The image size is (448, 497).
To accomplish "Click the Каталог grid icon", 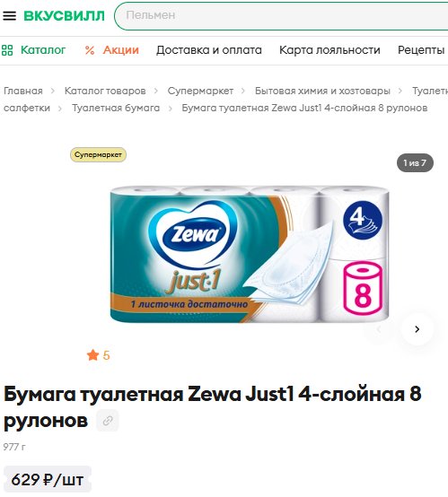I will 7,50.
